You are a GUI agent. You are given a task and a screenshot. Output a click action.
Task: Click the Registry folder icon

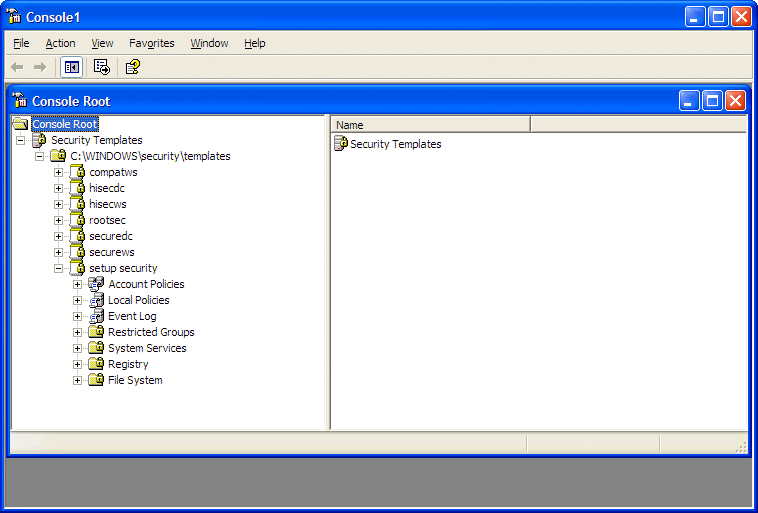[96, 364]
